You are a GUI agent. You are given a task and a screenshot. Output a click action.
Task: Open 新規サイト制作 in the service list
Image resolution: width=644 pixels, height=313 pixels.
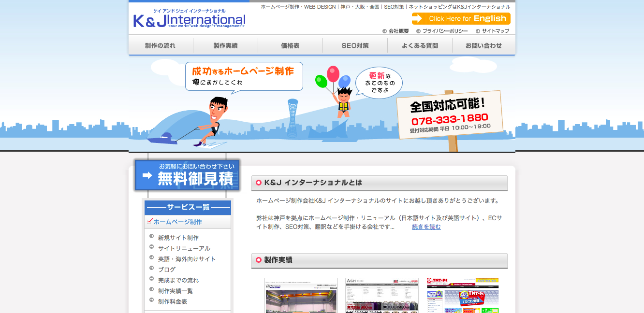178,238
